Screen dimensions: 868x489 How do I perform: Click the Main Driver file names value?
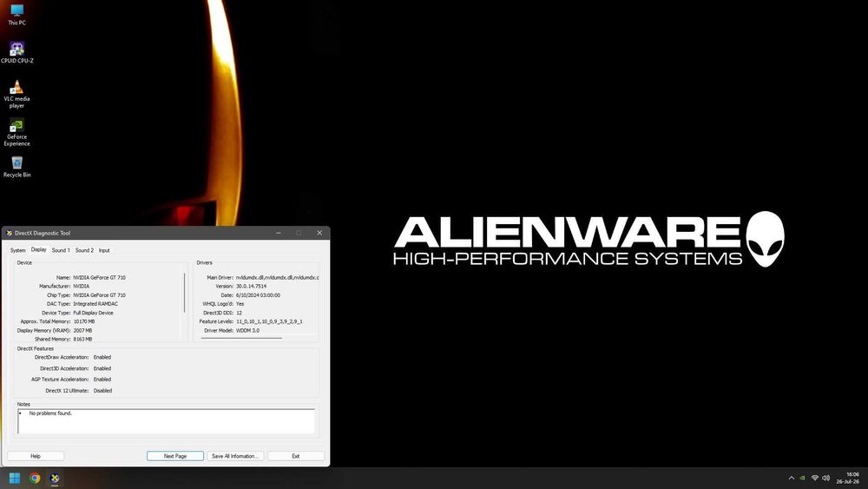click(x=278, y=277)
